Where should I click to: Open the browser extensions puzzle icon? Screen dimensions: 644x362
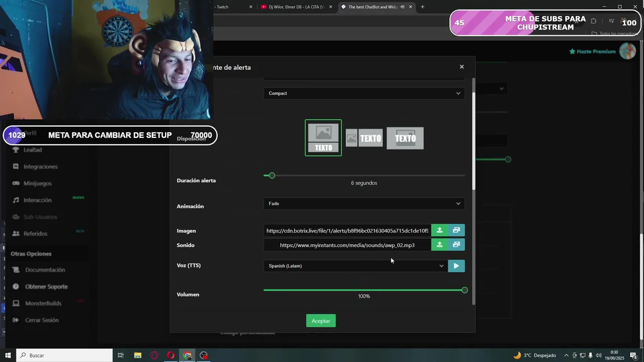click(x=593, y=21)
